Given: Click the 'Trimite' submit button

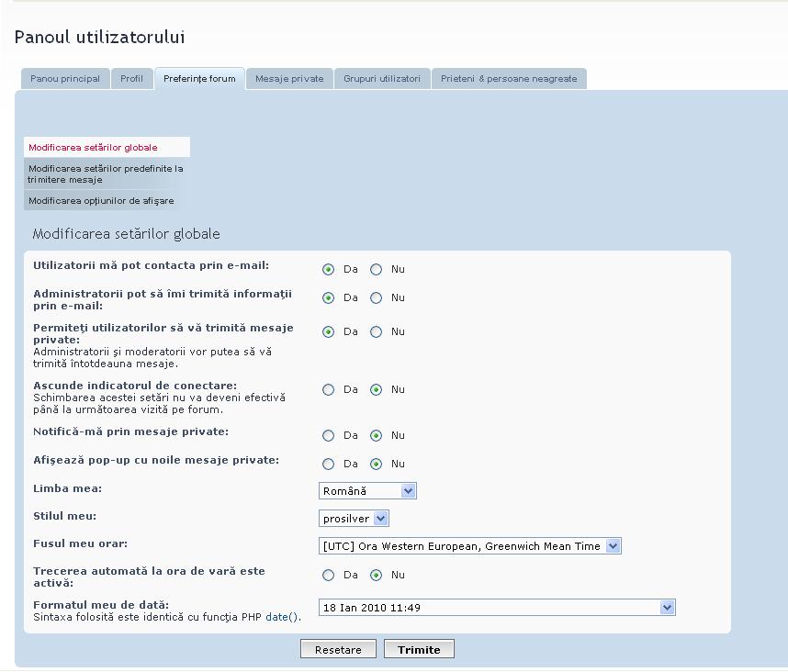Looking at the screenshot, I should (x=419, y=650).
